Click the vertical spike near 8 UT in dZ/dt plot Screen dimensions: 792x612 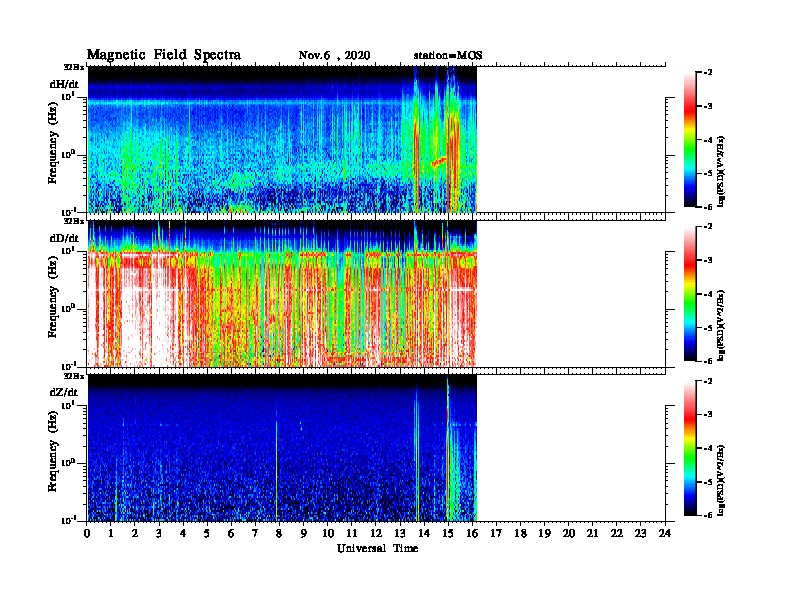point(277,465)
